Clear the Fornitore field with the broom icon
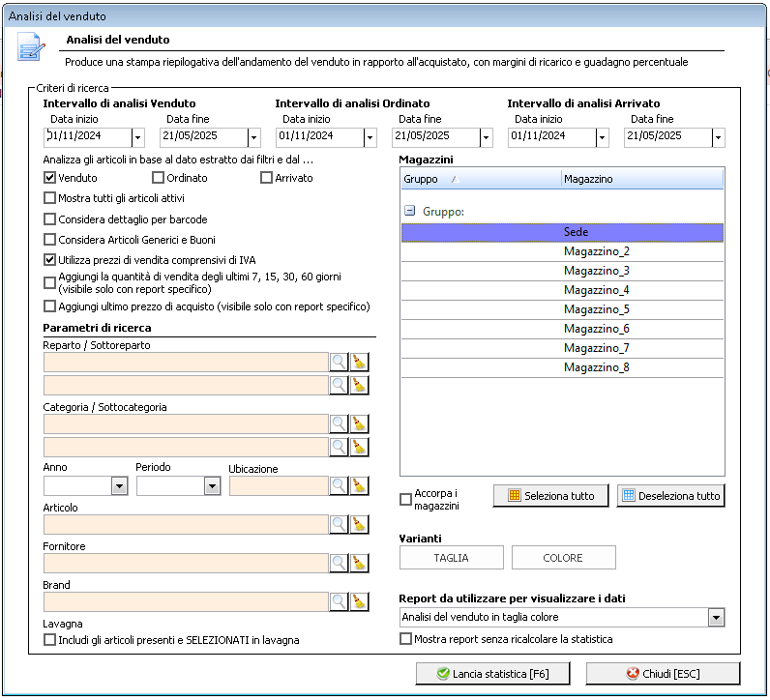 click(360, 564)
